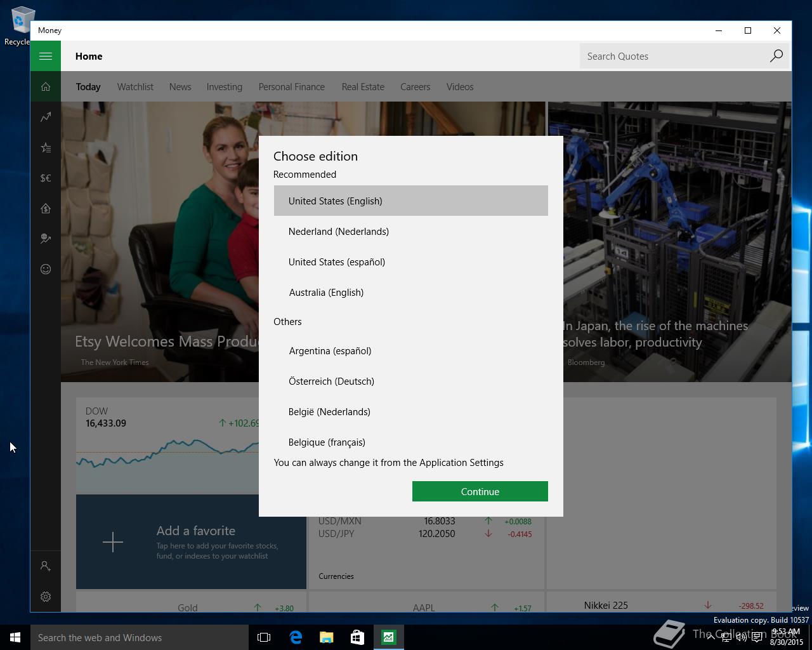
Task: Open Watchlist via sidebar star list icon
Action: coord(46,147)
